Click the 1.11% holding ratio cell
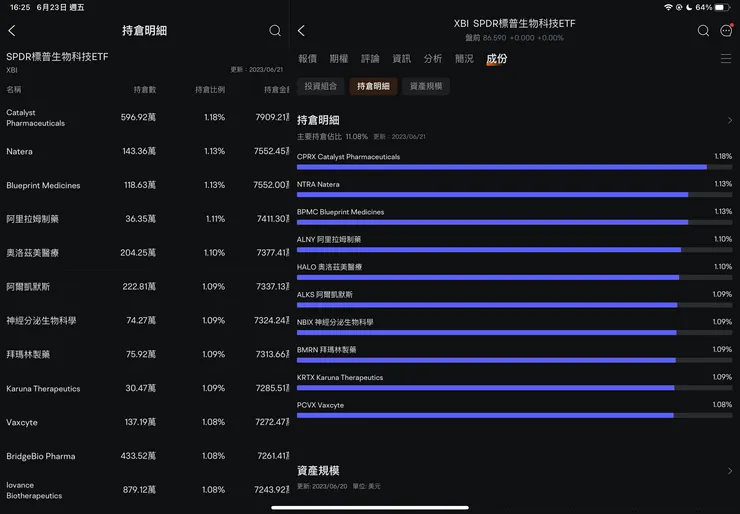The width and height of the screenshot is (740, 514). 215,219
